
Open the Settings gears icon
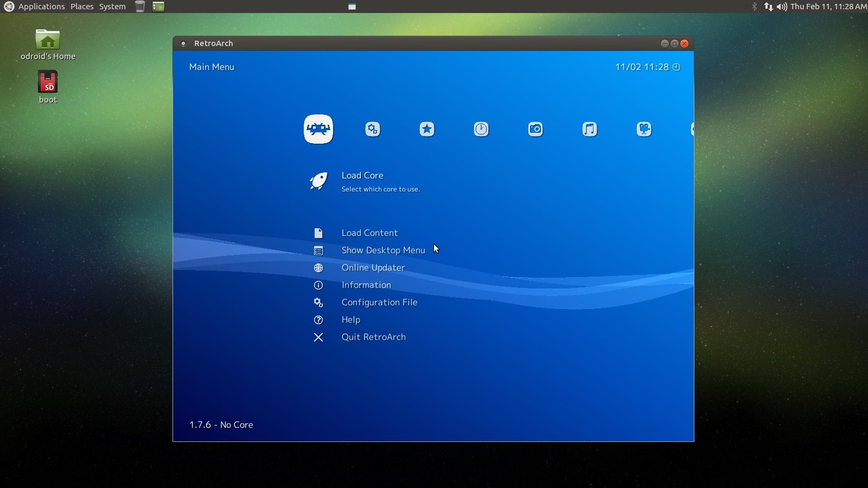click(x=373, y=129)
